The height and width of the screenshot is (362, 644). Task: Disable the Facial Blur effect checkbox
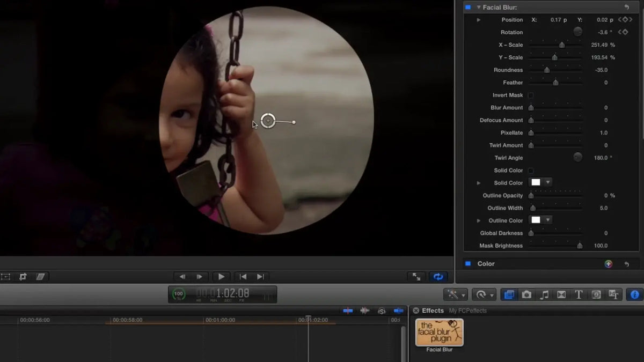point(468,7)
